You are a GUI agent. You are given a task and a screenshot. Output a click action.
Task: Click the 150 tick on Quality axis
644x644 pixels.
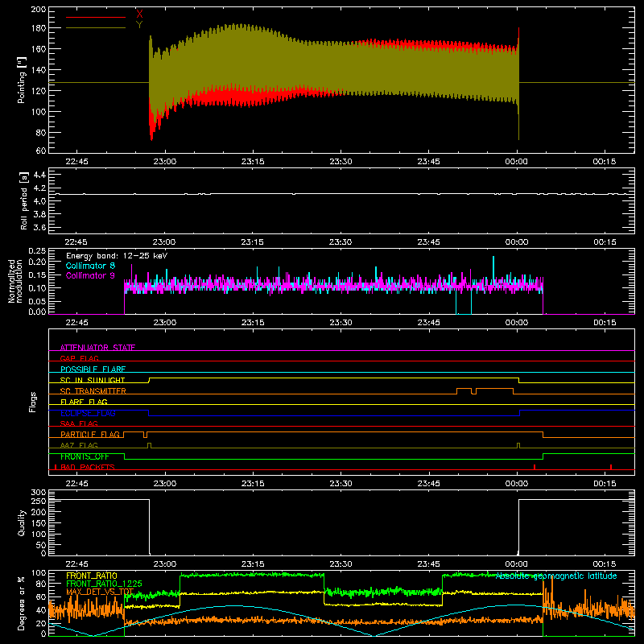(x=39, y=523)
